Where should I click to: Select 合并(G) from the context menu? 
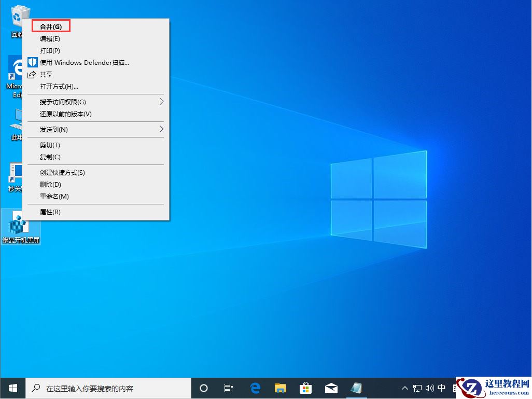click(50, 26)
